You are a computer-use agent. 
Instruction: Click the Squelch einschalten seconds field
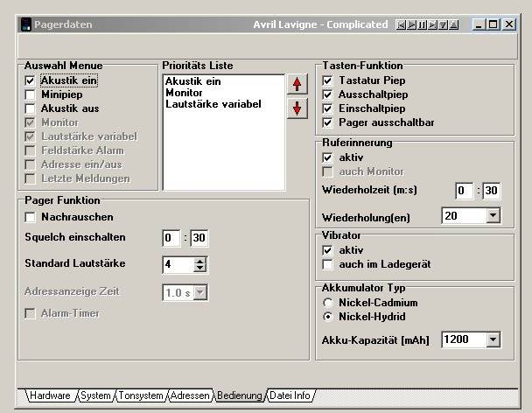coord(199,238)
